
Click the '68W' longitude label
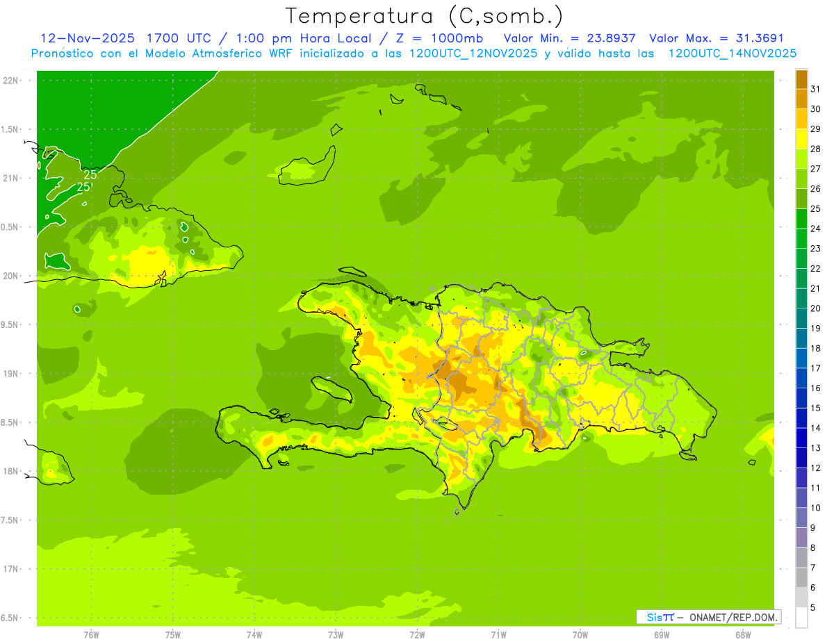[x=743, y=635]
